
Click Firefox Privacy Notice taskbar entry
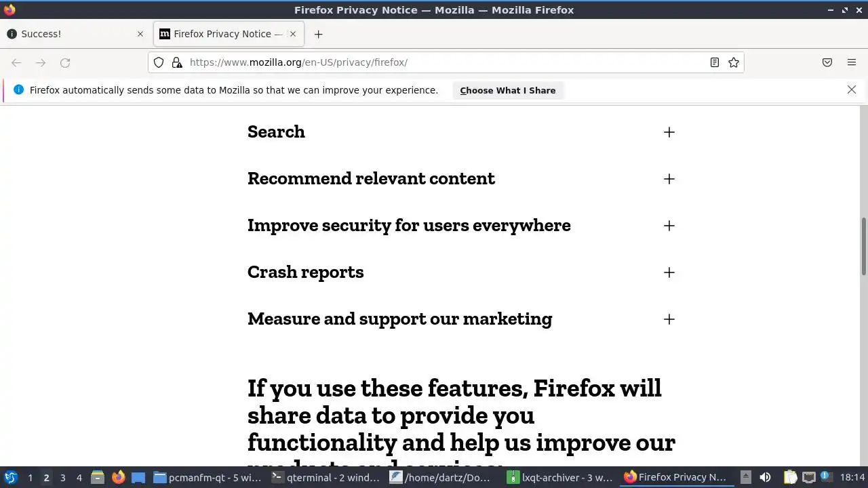click(x=677, y=478)
